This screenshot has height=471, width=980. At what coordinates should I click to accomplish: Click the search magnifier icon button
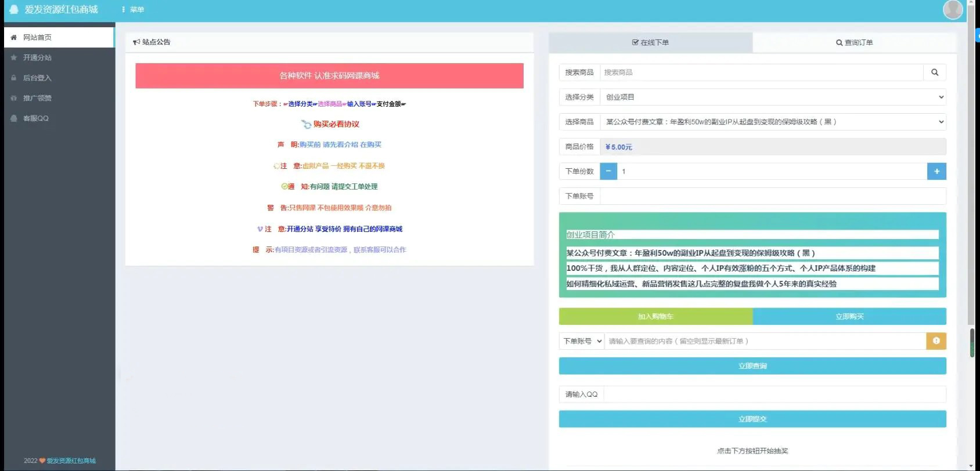(934, 73)
